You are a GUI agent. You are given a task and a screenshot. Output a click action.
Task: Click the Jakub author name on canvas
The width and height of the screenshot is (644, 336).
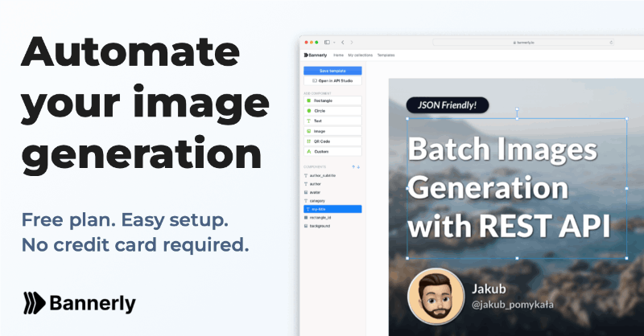click(489, 289)
